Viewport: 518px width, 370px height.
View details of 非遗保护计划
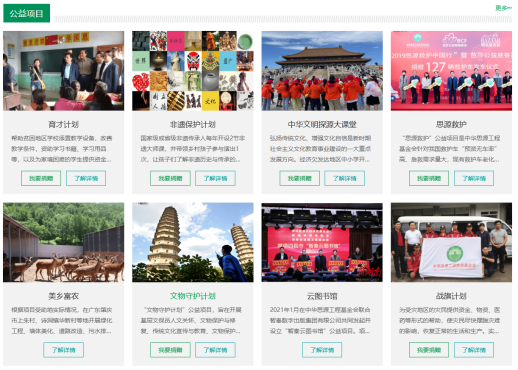point(215,178)
